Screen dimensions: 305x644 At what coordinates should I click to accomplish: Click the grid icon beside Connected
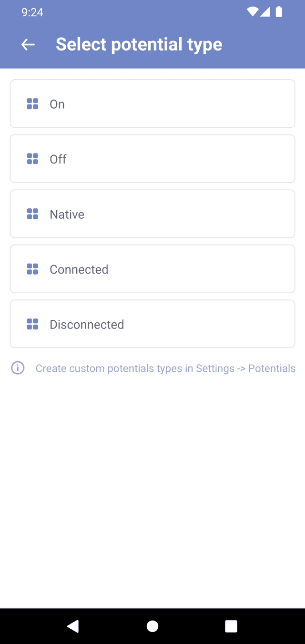click(32, 269)
